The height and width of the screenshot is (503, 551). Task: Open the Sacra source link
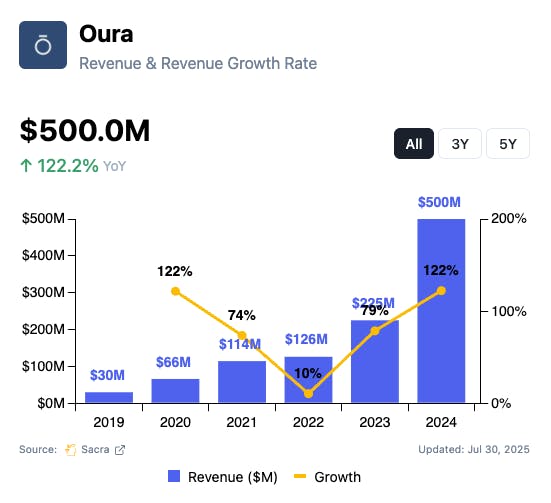click(95, 450)
